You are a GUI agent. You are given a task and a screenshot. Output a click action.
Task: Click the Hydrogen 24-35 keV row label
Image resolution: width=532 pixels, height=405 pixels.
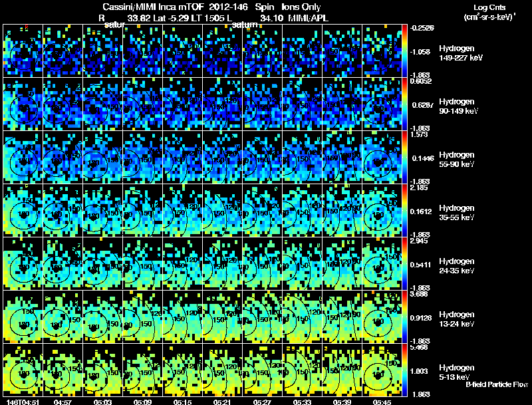pyautogui.click(x=457, y=266)
